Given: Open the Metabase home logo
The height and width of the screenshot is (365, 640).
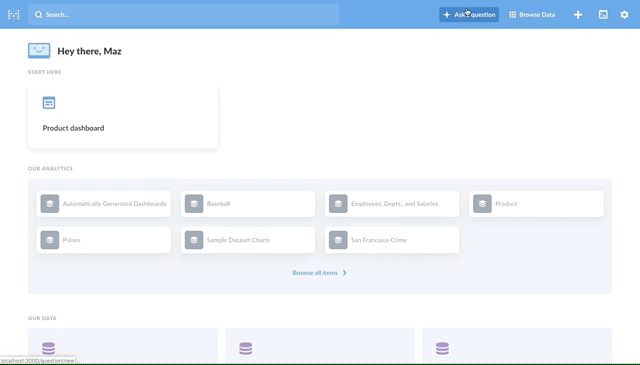Looking at the screenshot, I should (x=13, y=15).
